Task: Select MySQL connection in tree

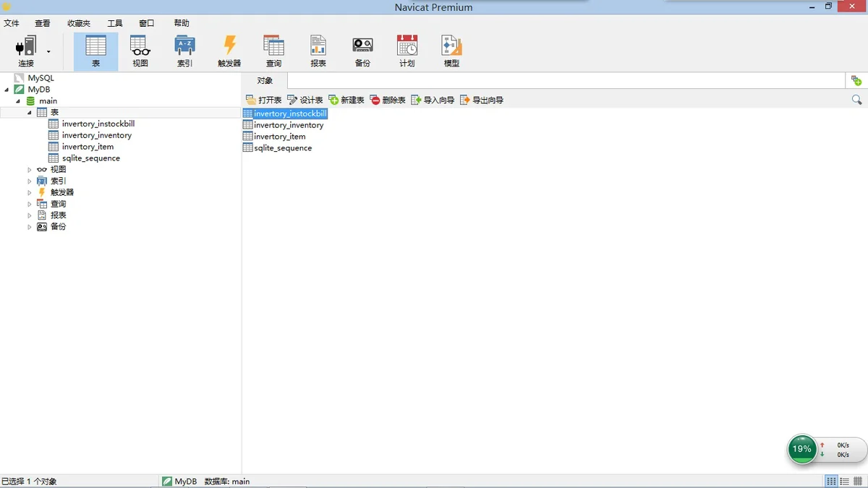Action: click(41, 78)
